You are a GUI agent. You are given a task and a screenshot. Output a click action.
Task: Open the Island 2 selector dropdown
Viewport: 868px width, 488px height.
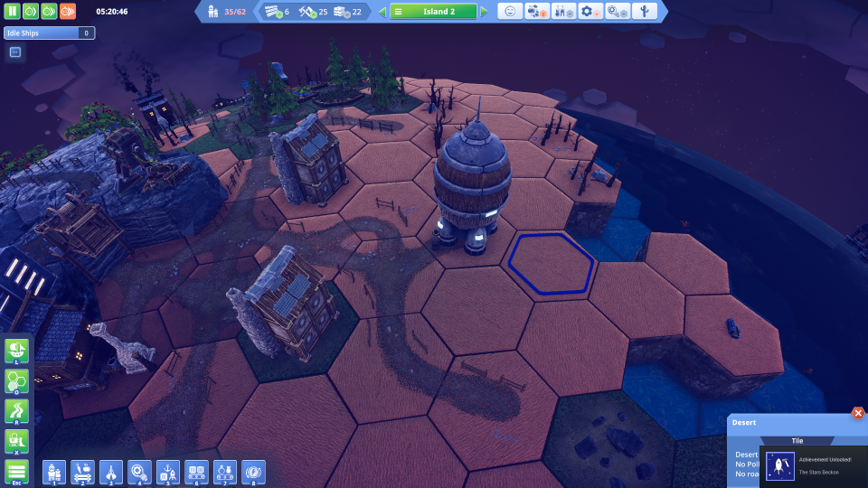tap(433, 12)
